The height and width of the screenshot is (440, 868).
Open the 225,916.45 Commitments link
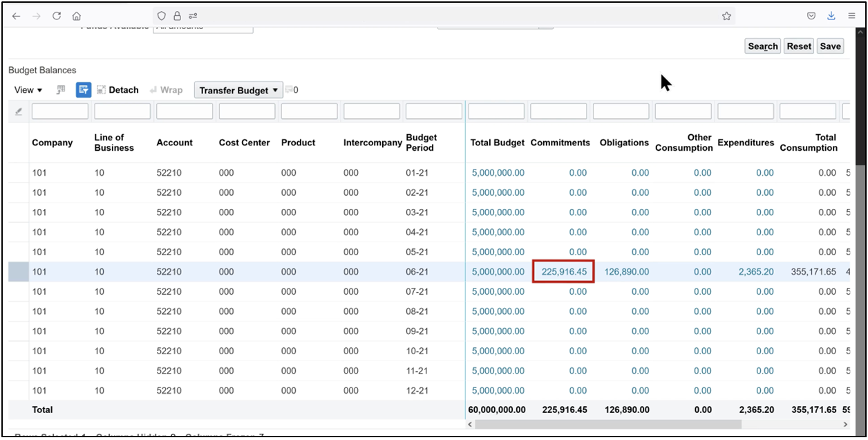[x=563, y=271]
